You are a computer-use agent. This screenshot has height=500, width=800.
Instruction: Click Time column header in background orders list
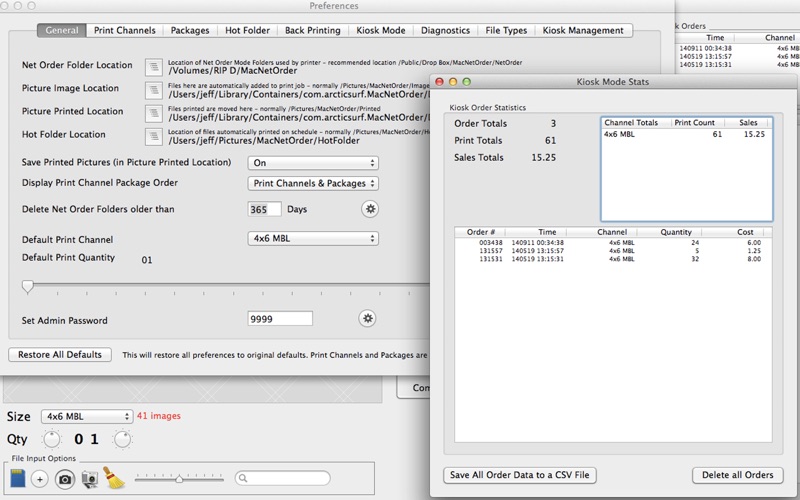[x=715, y=37]
